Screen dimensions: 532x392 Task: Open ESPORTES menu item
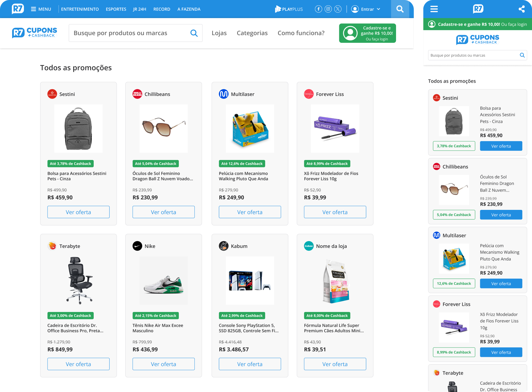tap(116, 9)
